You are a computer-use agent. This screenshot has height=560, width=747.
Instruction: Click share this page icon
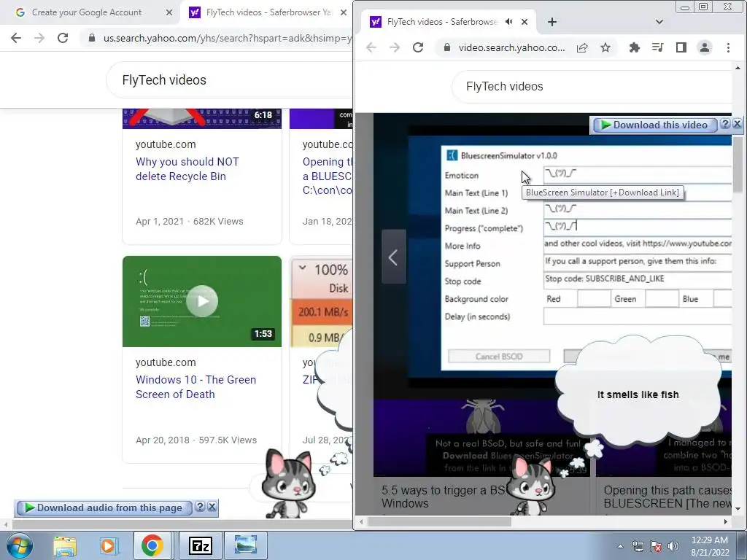point(582,47)
